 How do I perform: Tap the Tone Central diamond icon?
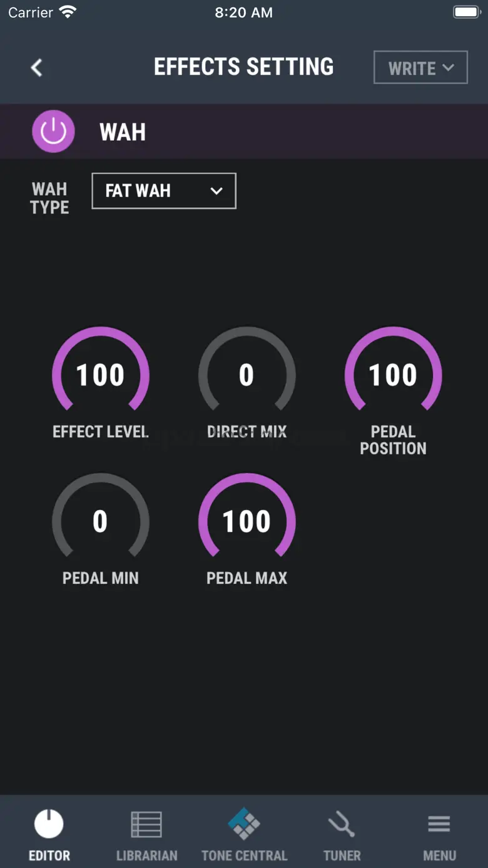(x=244, y=824)
